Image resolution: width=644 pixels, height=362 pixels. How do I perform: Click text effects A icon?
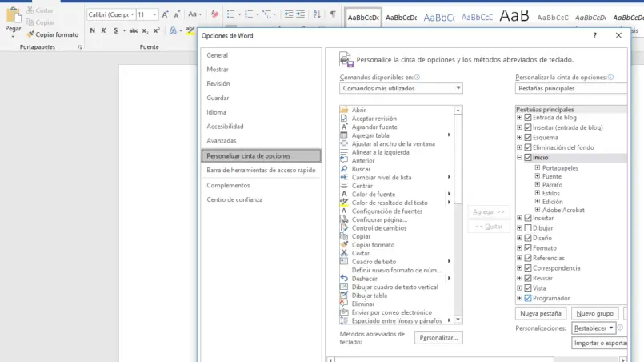pyautogui.click(x=173, y=30)
